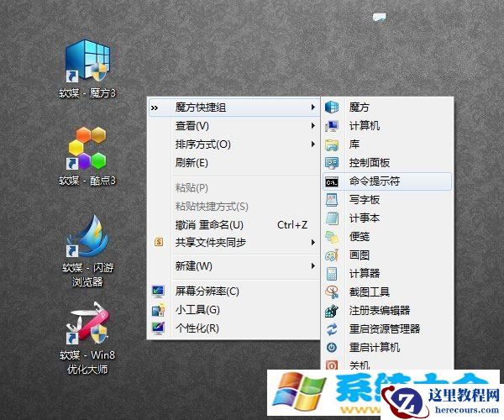Choose 重启计算机 submenu entry
The height and width of the screenshot is (420, 504).
387,348
